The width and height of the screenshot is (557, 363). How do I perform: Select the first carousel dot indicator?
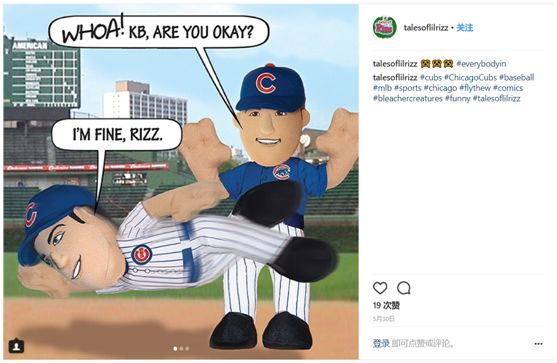pyautogui.click(x=175, y=349)
